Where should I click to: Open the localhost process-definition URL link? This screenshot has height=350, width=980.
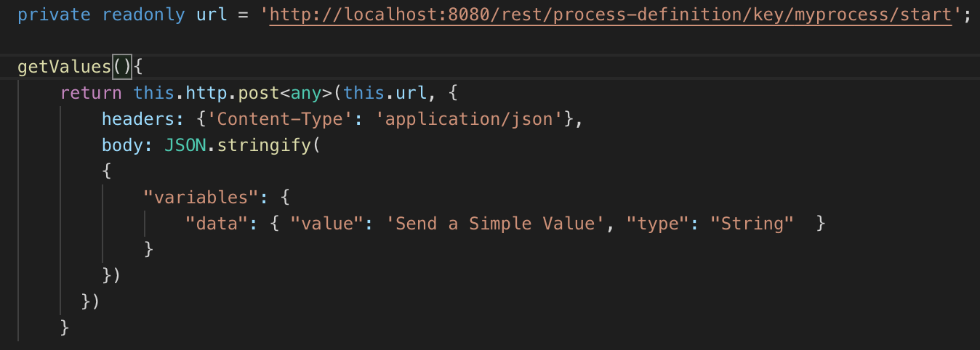(x=611, y=15)
